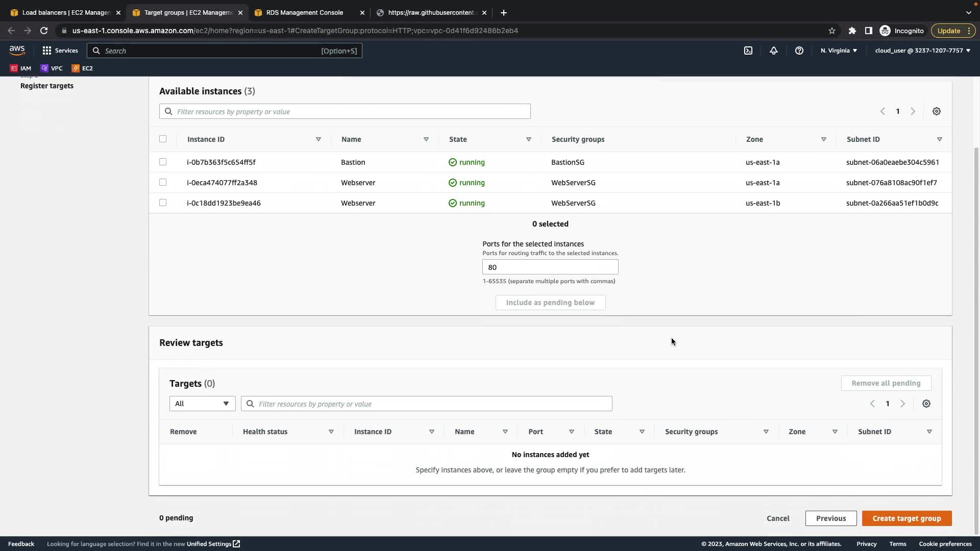Check Webserver instance i-0eca474077ff2a348

[x=163, y=182]
